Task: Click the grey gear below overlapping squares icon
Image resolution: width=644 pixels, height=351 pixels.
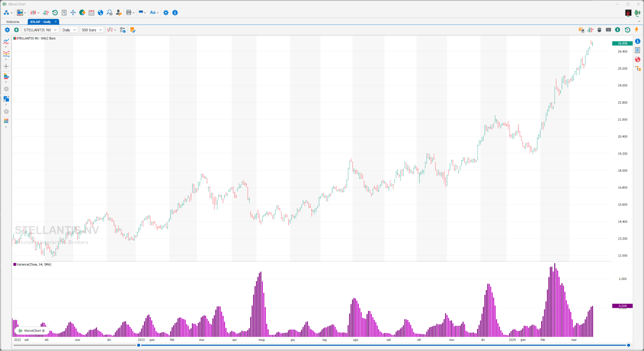Action: 6,112
